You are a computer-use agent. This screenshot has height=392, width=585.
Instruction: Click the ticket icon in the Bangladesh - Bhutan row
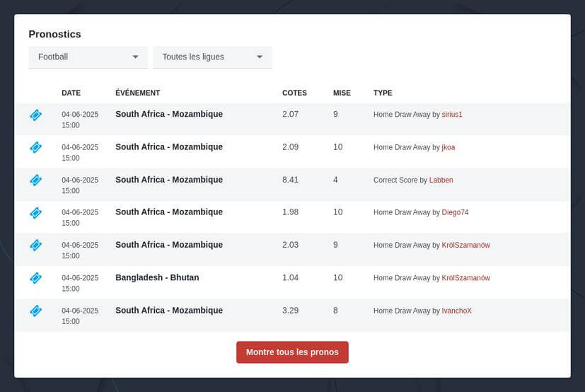(36, 278)
